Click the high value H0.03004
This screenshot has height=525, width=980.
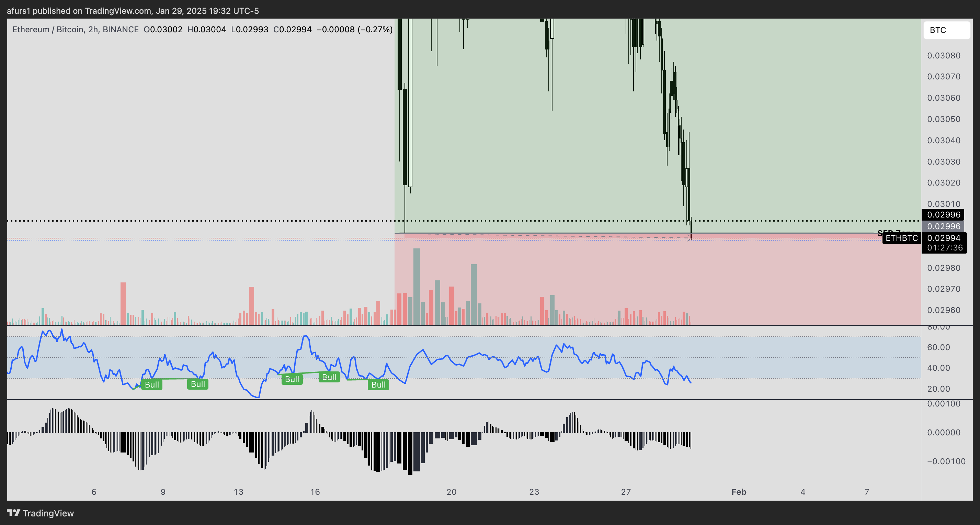pyautogui.click(x=207, y=29)
